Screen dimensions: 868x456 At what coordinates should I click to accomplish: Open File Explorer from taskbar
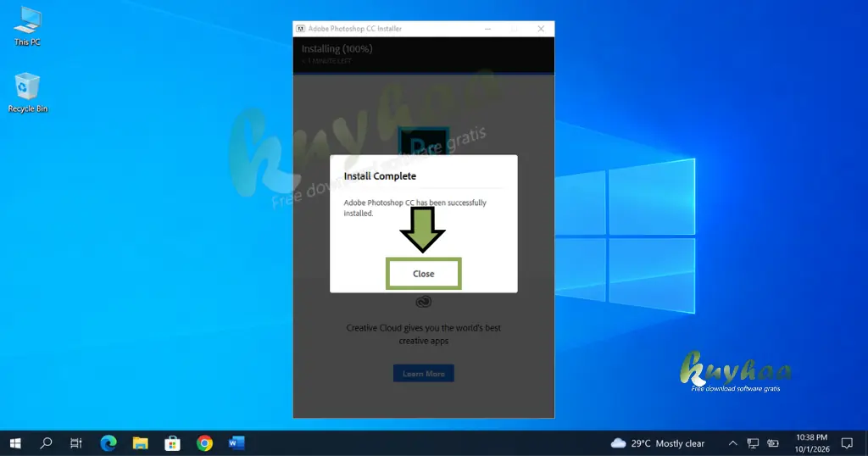pyautogui.click(x=140, y=443)
